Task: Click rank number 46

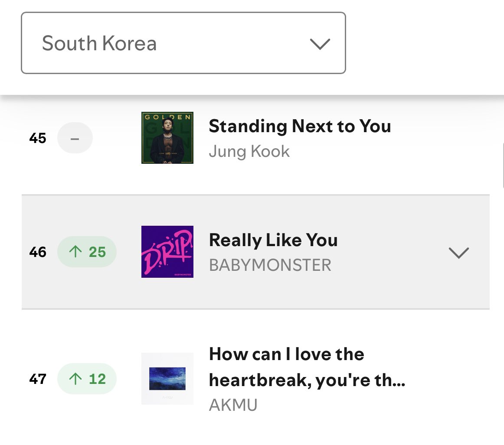Action: tap(38, 252)
